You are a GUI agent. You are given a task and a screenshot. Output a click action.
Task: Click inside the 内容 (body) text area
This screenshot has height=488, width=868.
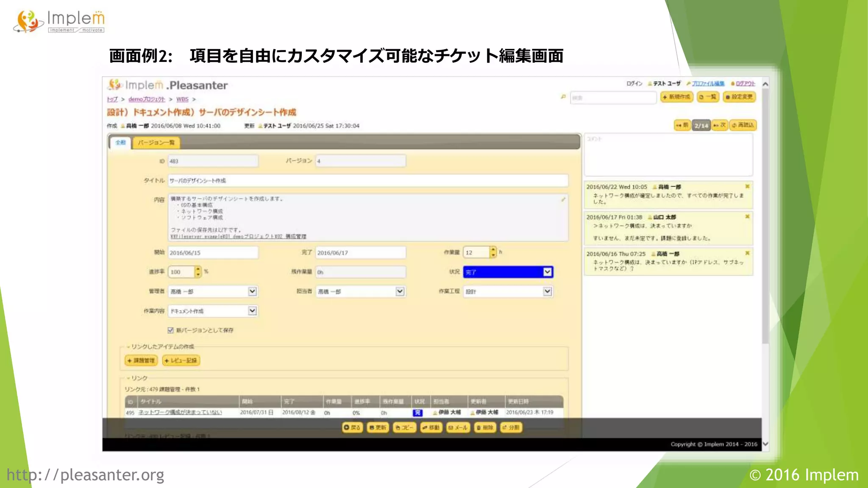368,218
